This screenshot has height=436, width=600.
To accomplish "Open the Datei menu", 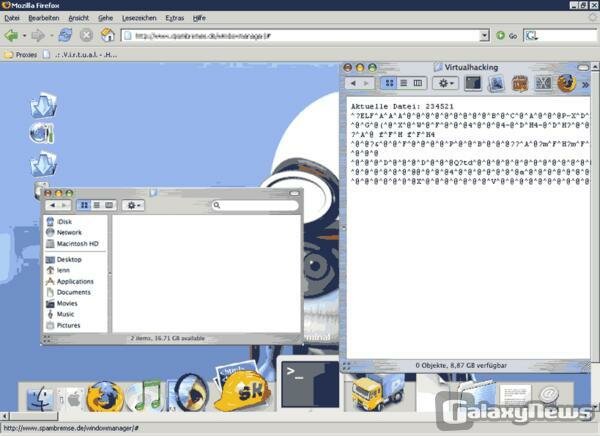I will (x=12, y=18).
